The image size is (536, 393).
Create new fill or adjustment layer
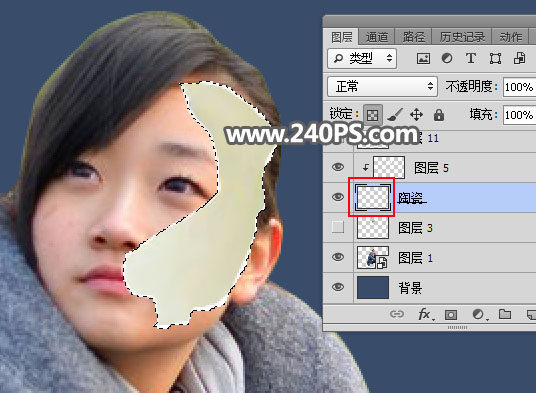click(x=479, y=314)
